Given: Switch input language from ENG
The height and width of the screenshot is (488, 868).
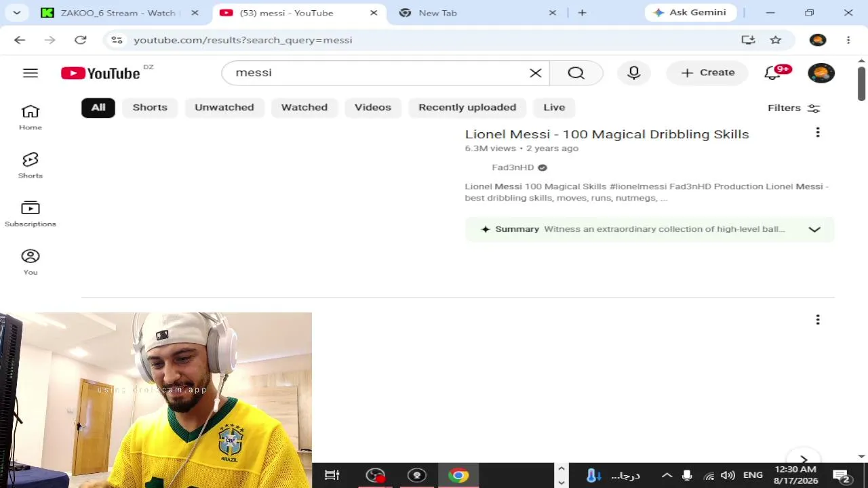Looking at the screenshot, I should pos(753,475).
